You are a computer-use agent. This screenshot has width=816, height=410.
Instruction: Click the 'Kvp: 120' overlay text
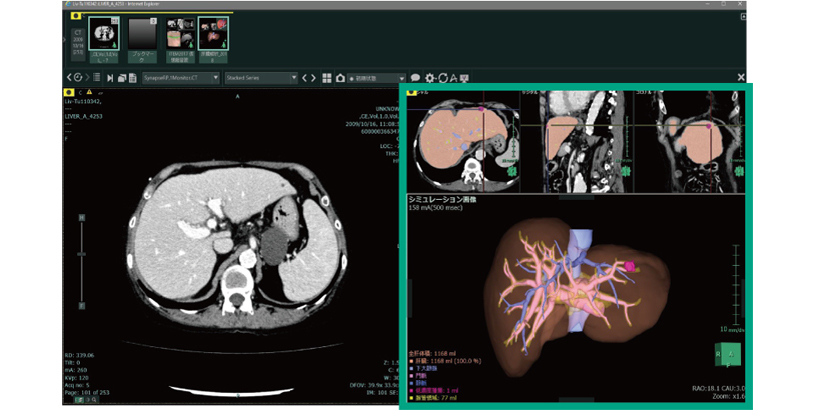point(76,378)
